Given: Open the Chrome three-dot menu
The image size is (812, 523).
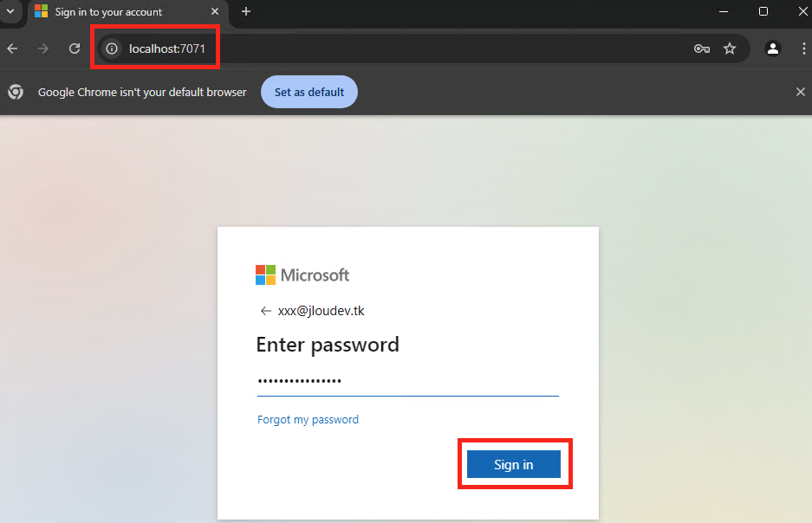Looking at the screenshot, I should click(803, 48).
